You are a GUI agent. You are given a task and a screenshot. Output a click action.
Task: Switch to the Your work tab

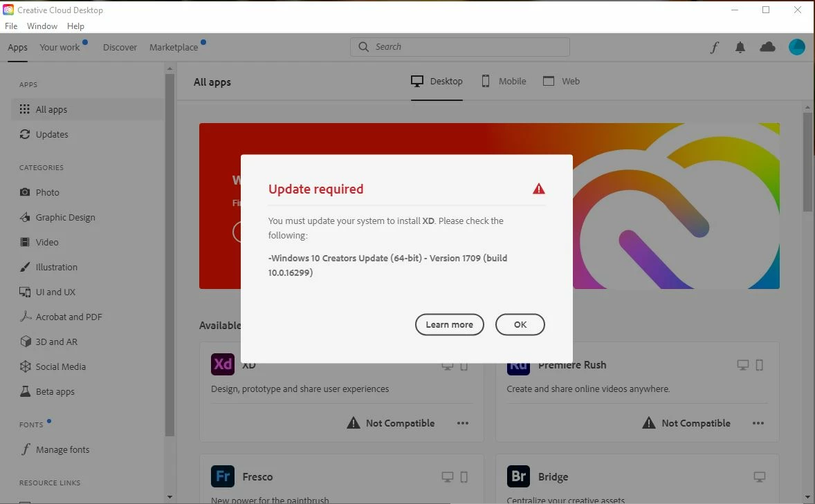pyautogui.click(x=59, y=47)
